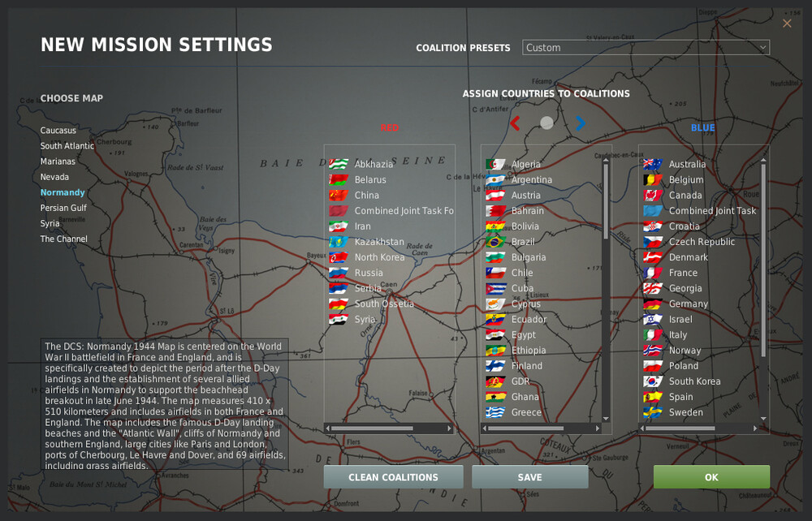This screenshot has width=812, height=521.
Task: Select Bolivia in the neutral list
Action: pyautogui.click(x=525, y=226)
